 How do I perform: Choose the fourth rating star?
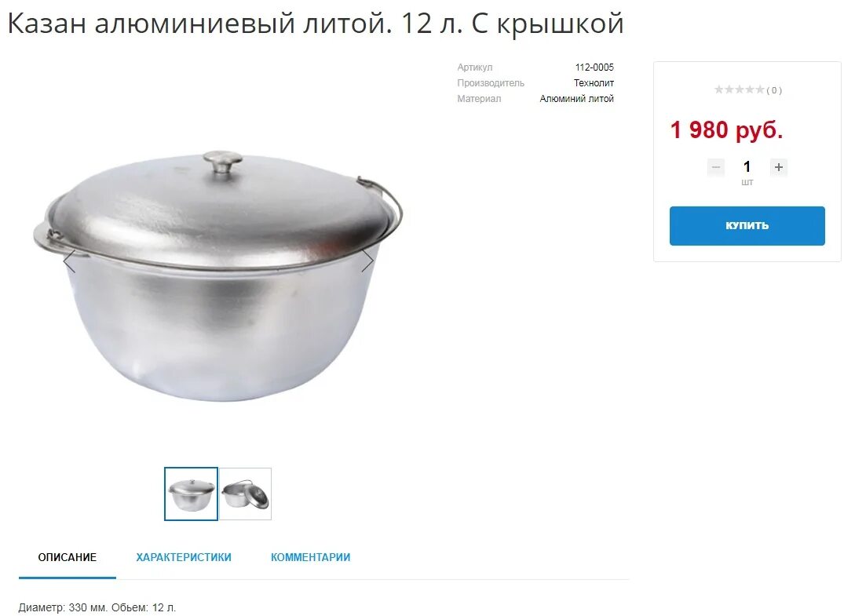[x=750, y=89]
